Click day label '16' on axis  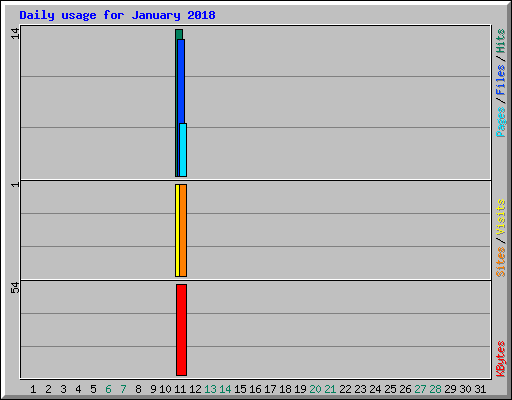point(255,389)
